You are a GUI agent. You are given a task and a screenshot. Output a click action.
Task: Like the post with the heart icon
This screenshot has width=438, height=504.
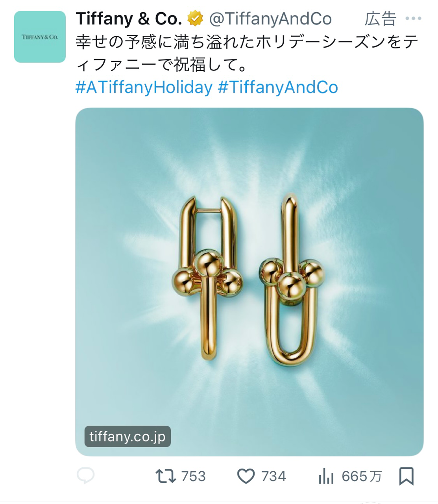point(246,476)
